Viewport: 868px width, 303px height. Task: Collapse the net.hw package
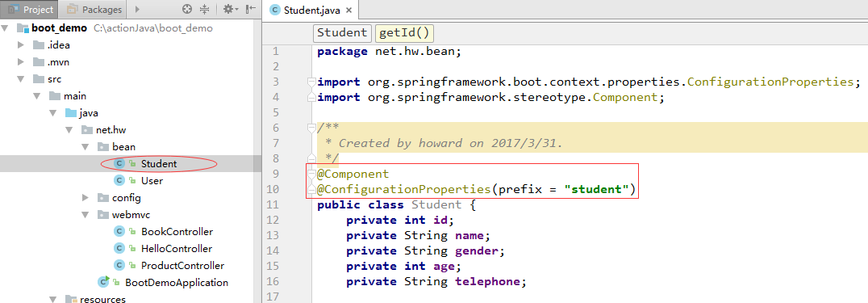click(69, 130)
